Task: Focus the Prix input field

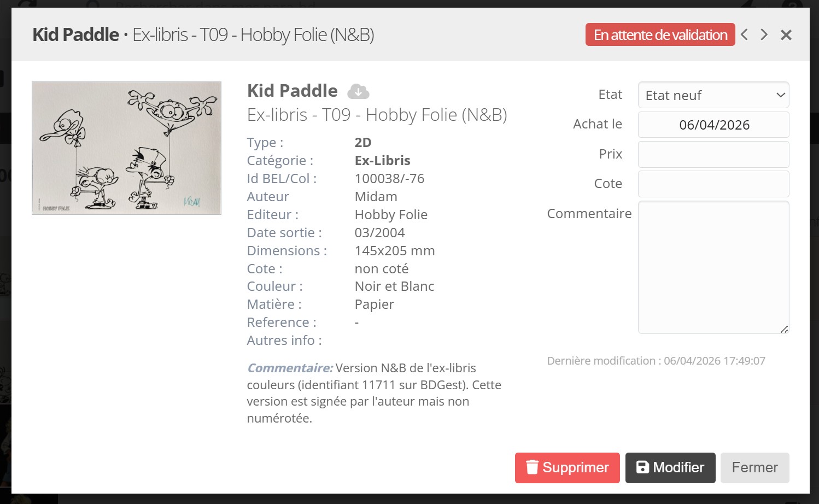Action: click(x=713, y=154)
